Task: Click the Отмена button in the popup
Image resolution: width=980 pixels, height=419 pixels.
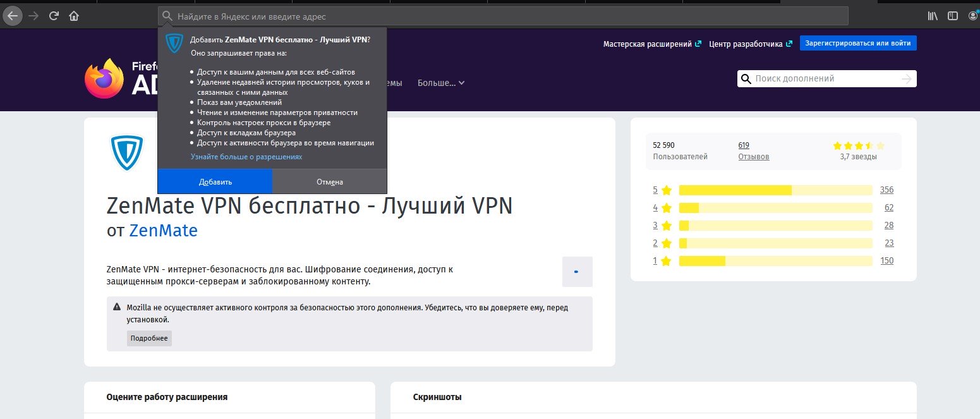Action: 330,181
